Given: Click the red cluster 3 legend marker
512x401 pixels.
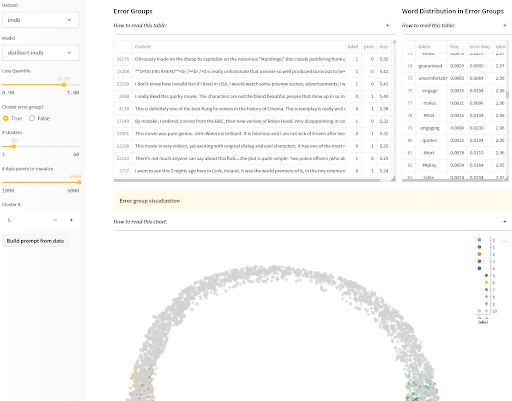Looking at the screenshot, I should click(479, 261).
